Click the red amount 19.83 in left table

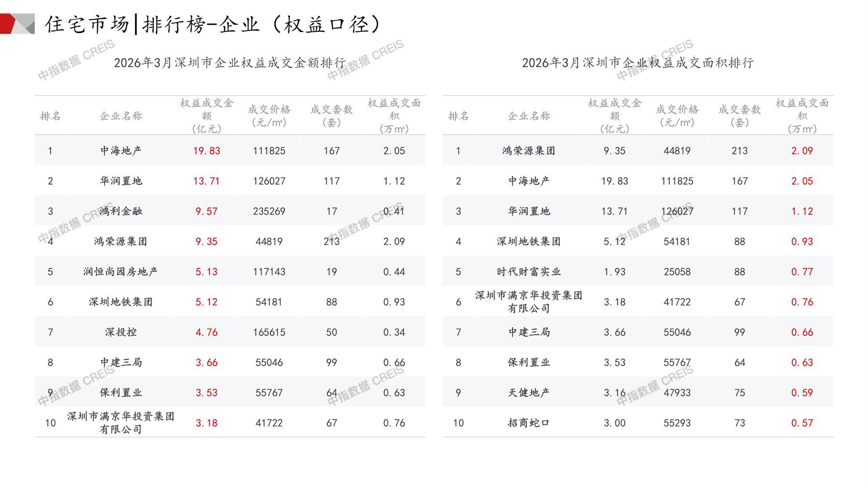point(206,151)
